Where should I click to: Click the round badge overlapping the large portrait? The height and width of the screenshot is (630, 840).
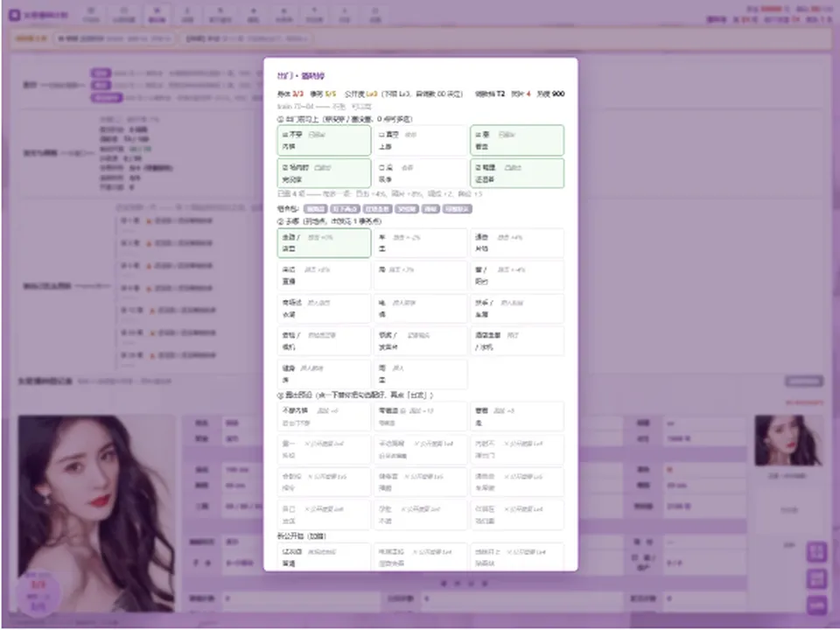click(x=38, y=592)
